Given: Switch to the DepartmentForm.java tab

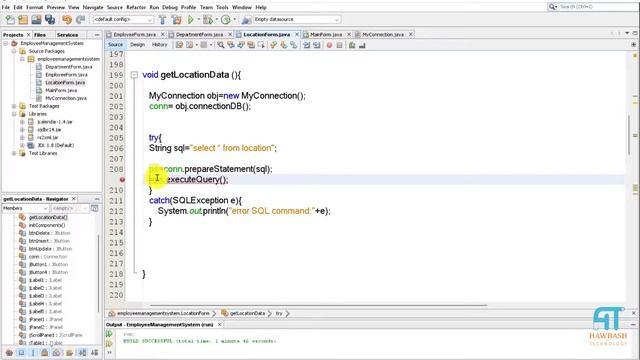Looking at the screenshot, I should point(199,35).
